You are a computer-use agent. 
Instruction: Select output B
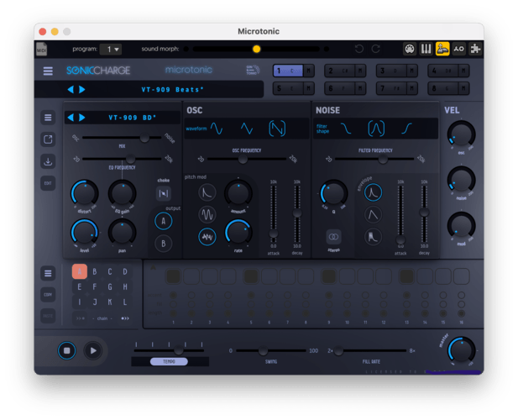(163, 244)
